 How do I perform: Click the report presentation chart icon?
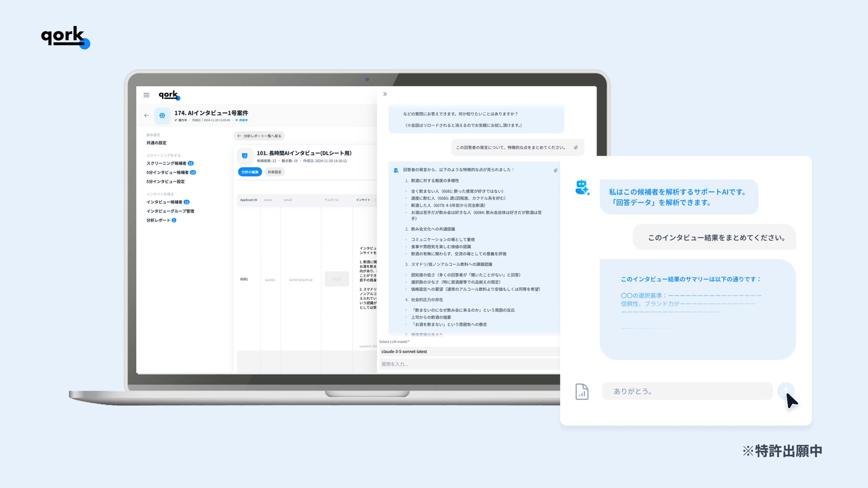[244, 156]
